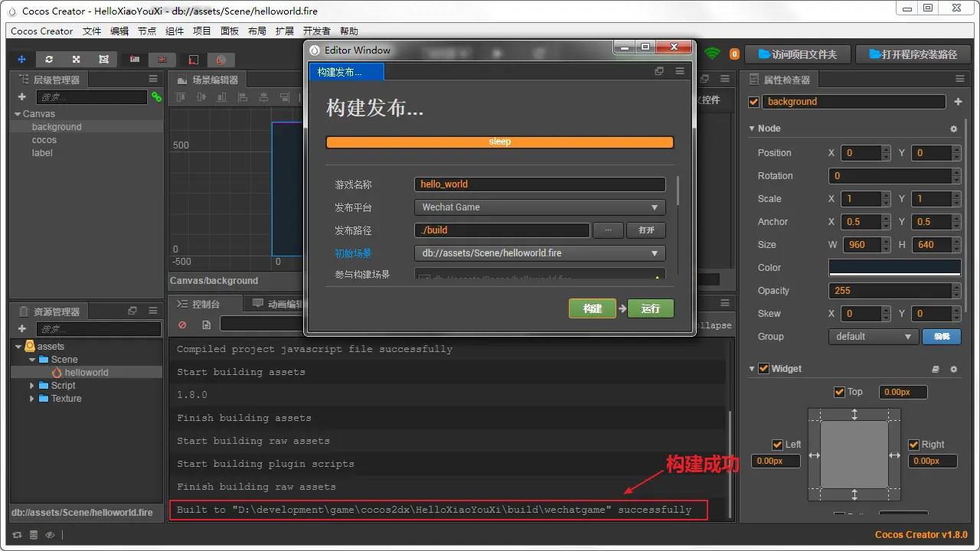Collapse the Canvas node in hierarchy
The image size is (980, 551).
click(x=18, y=114)
